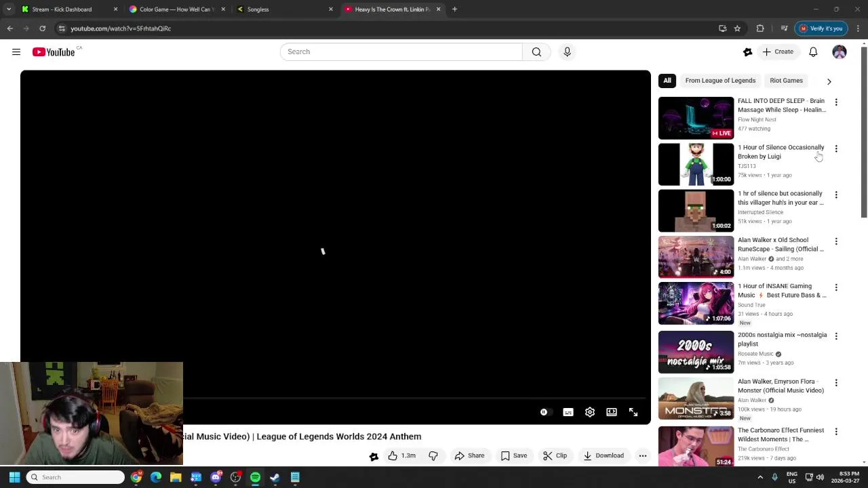Open 1 Hour of Silence Luigi thumbnail
The height and width of the screenshot is (488, 868).
(696, 164)
